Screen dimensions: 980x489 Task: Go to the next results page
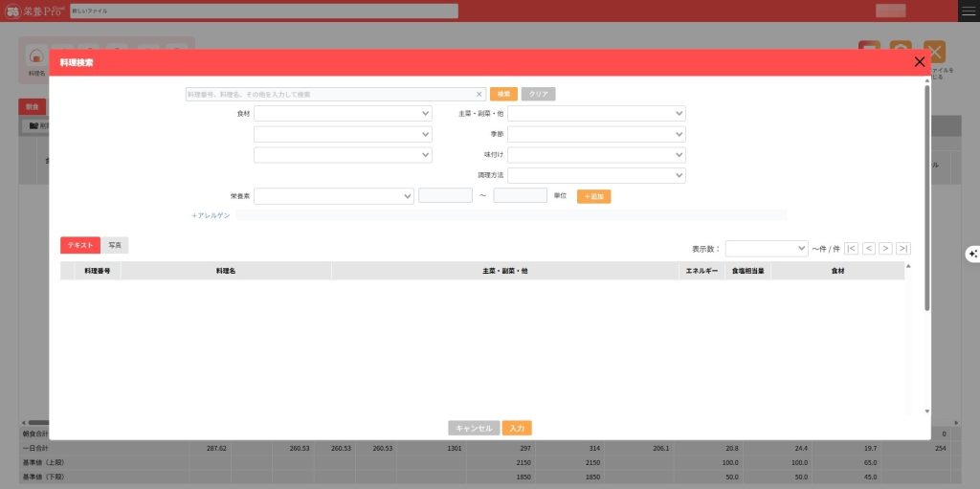[x=886, y=248]
